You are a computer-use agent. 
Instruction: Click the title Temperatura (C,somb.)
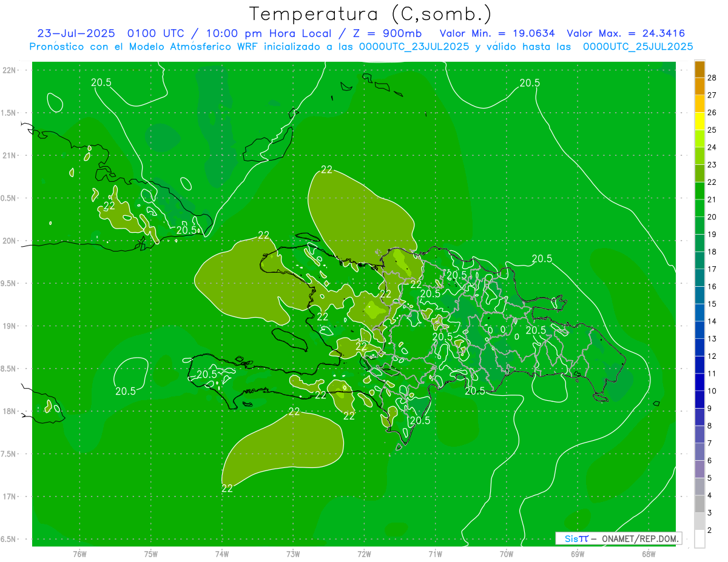tap(370, 14)
